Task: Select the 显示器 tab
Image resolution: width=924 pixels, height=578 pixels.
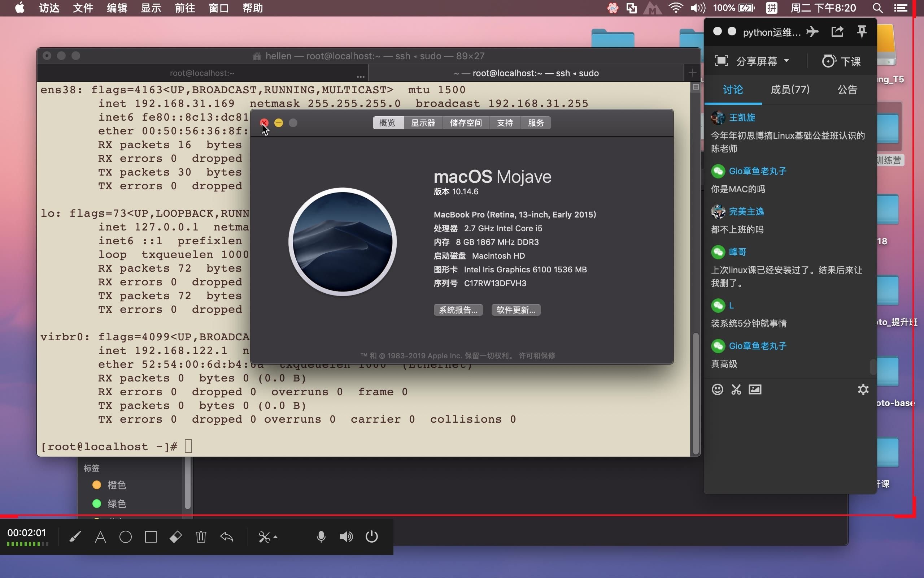Action: coord(423,123)
